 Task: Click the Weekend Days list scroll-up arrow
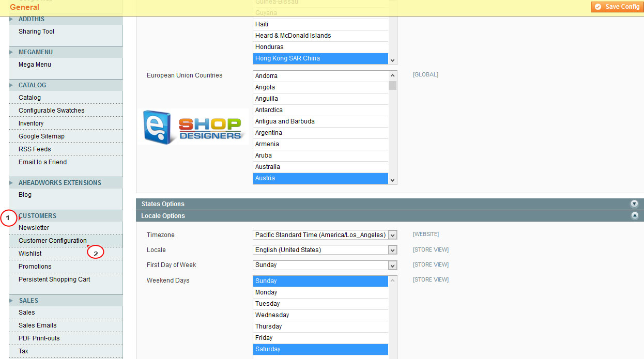click(x=393, y=280)
